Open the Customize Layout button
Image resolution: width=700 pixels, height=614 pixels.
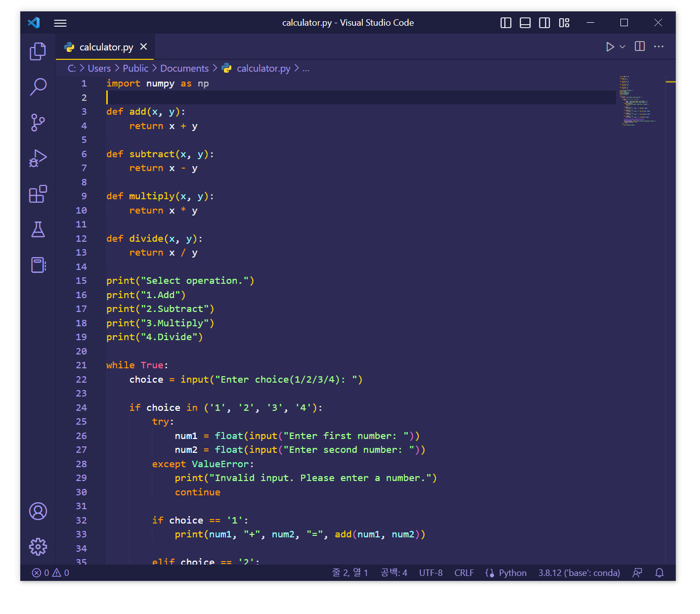pos(564,23)
